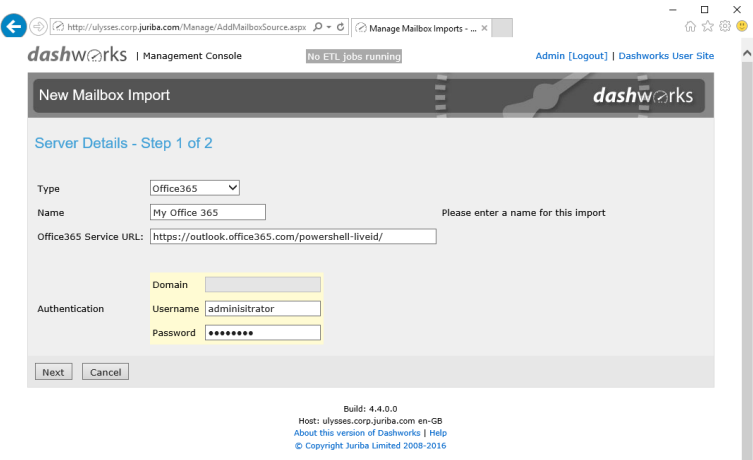Click the browser Back arrow button
The width and height of the screenshot is (753, 460).
[x=13, y=26]
